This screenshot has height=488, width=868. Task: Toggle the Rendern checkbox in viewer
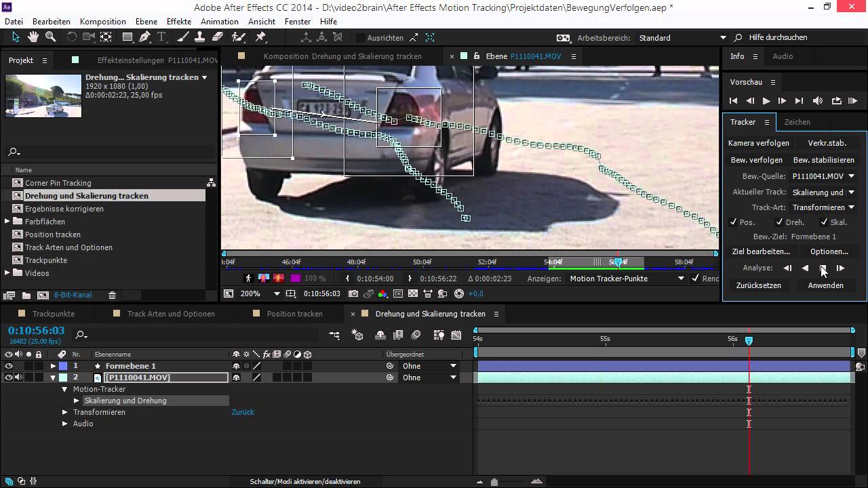click(x=695, y=279)
